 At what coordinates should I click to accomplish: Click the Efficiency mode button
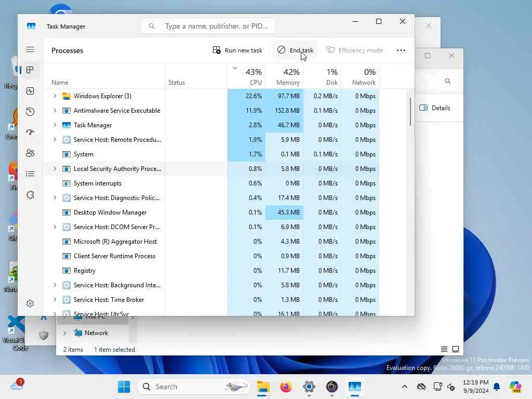click(x=354, y=50)
